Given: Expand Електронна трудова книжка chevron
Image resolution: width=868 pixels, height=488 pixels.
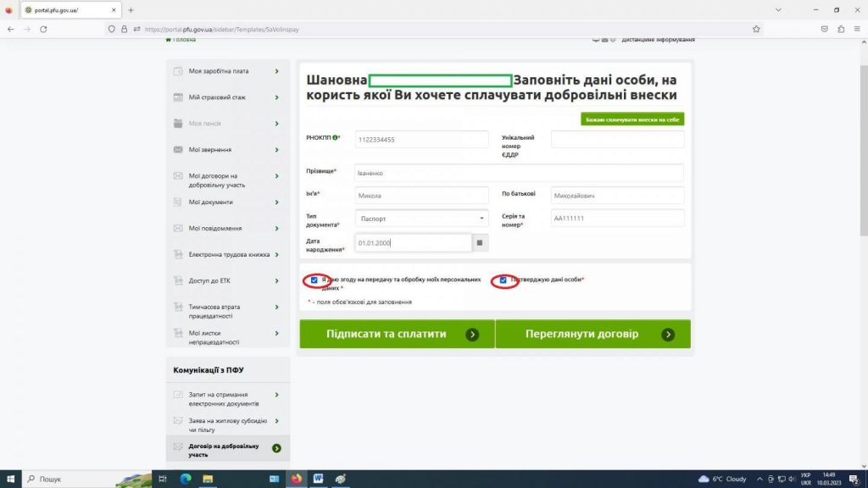Looking at the screenshot, I should [277, 254].
